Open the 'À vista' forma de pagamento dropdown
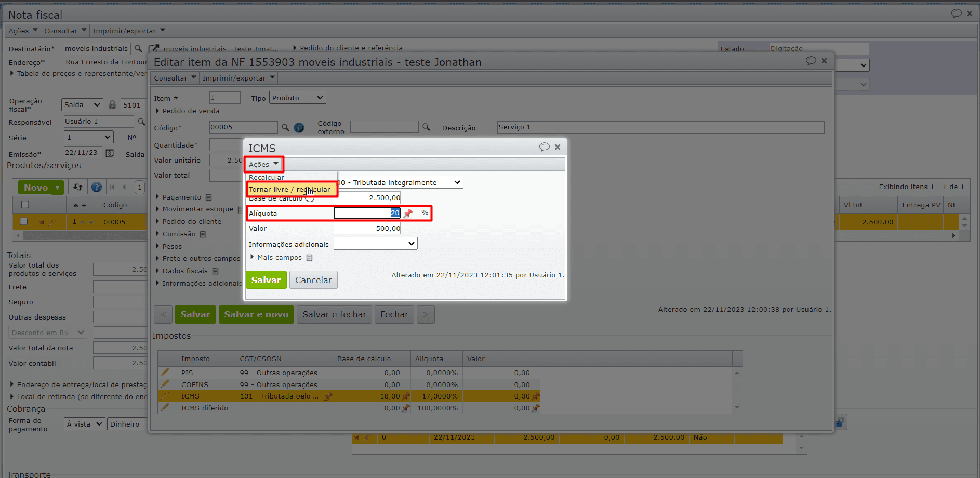The width and height of the screenshot is (980, 478). point(85,424)
